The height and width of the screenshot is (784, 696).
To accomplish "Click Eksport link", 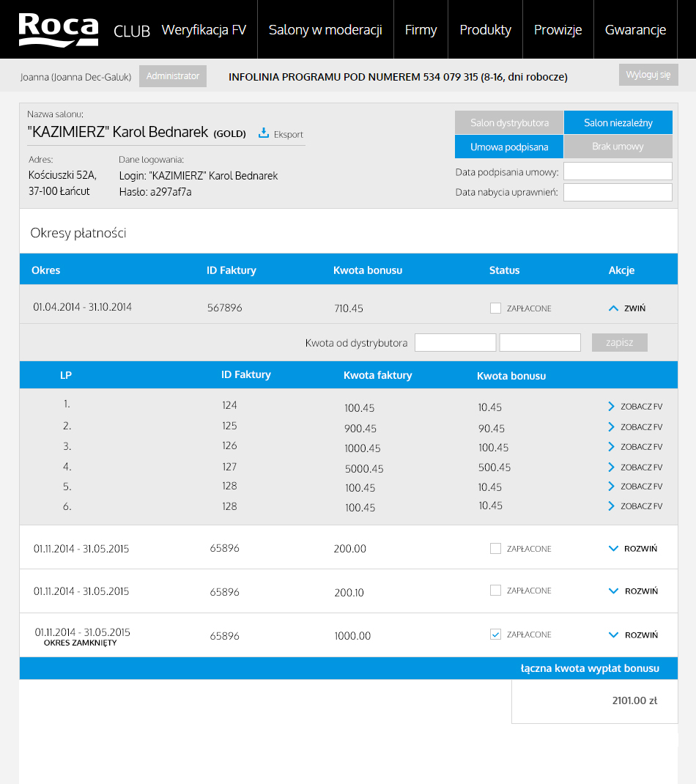I will click(x=289, y=134).
